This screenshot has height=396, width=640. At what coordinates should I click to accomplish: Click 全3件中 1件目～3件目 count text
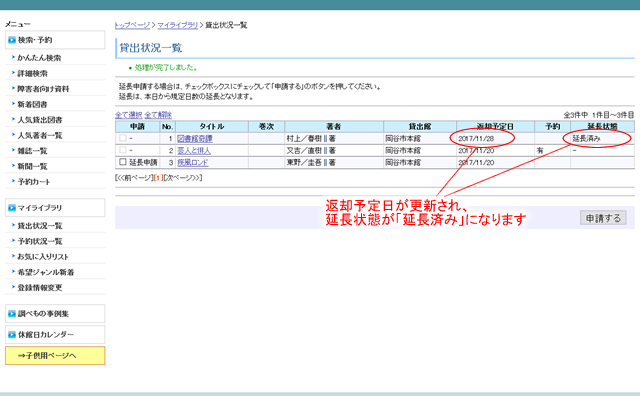tap(599, 115)
